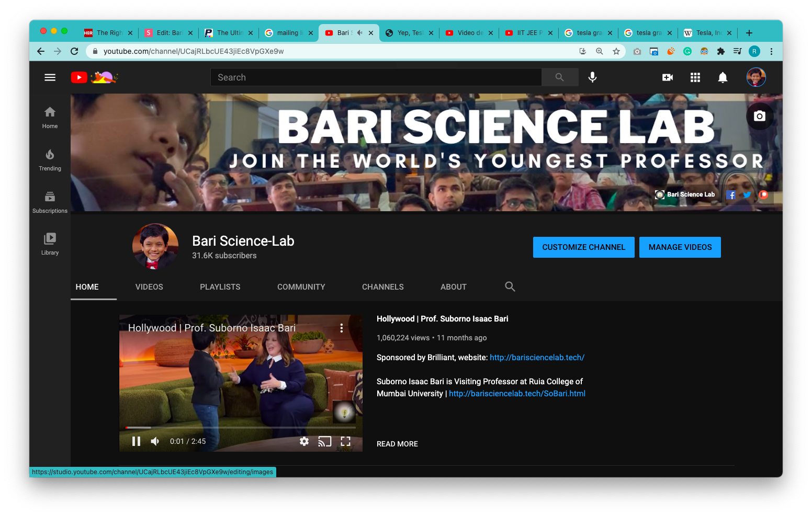Click '31.6K subscribers' text

click(x=224, y=256)
